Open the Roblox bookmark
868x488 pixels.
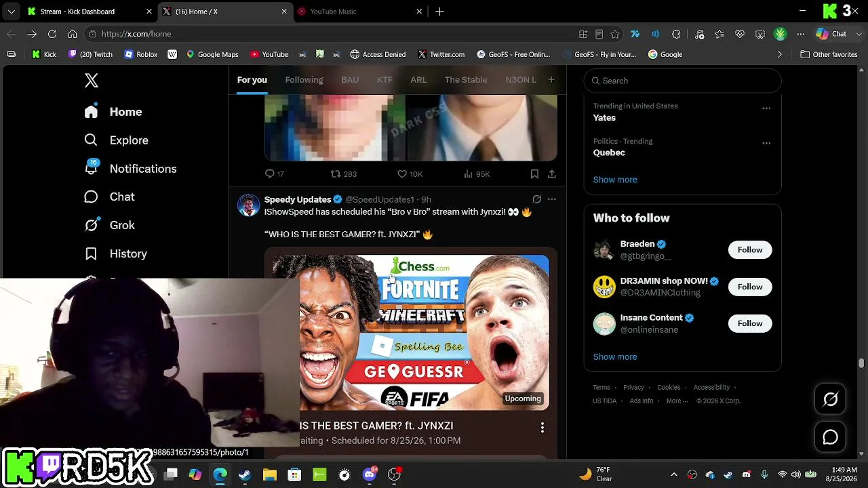(140, 54)
